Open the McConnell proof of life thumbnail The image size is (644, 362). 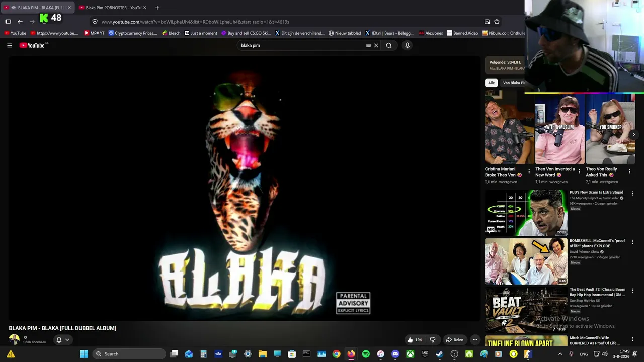526,261
